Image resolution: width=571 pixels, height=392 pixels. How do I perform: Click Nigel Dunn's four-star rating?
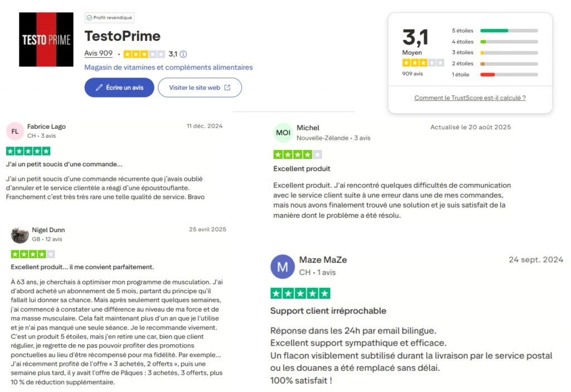point(33,254)
